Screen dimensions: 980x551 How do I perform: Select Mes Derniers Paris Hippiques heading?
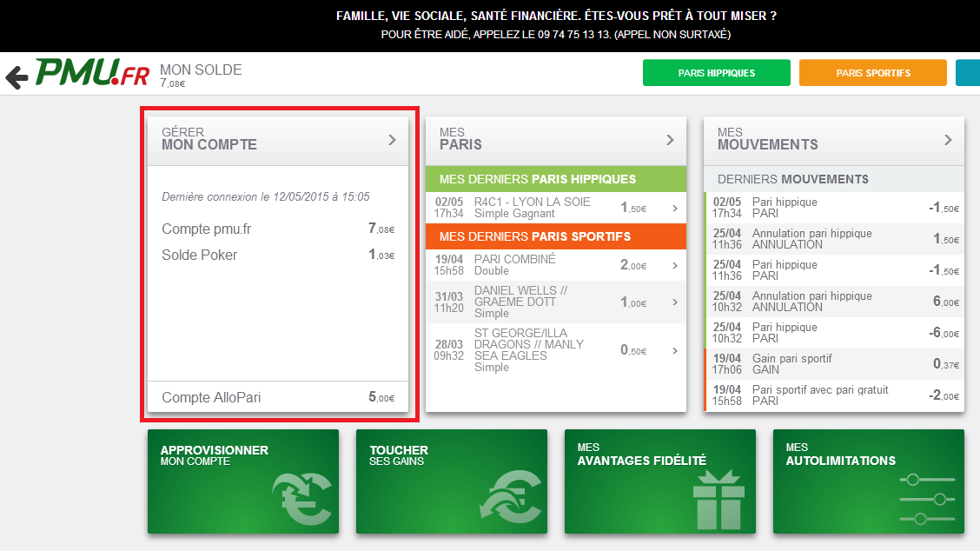[x=556, y=179]
